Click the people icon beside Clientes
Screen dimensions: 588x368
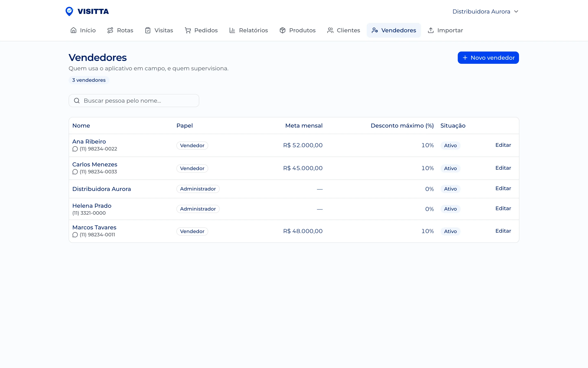tap(330, 30)
